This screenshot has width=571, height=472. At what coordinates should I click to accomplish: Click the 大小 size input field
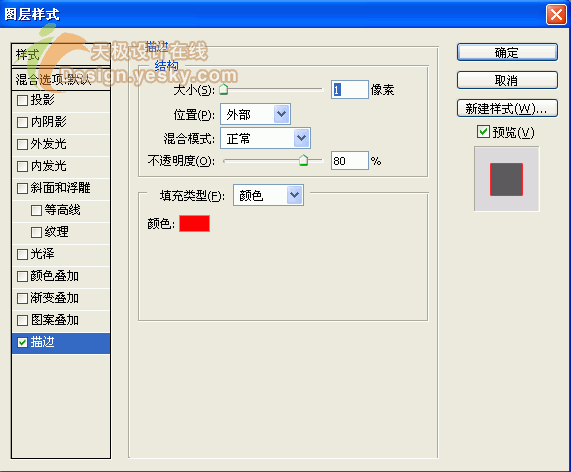[x=350, y=90]
